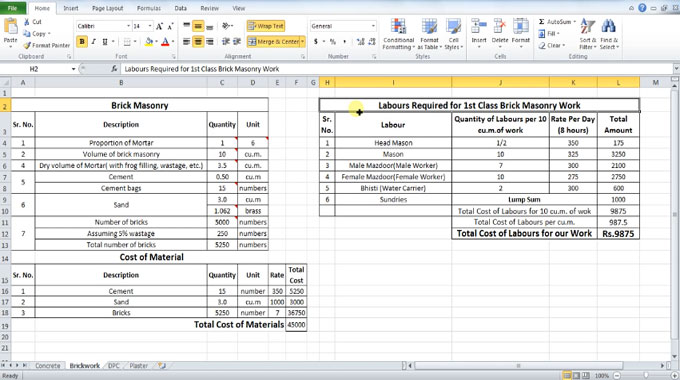Toggle the Wrap Text button
The image size is (680, 380).
click(265, 26)
